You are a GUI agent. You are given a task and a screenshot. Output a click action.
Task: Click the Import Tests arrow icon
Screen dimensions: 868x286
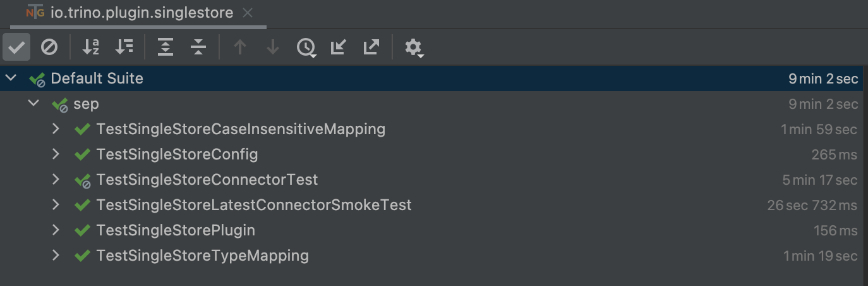(339, 47)
